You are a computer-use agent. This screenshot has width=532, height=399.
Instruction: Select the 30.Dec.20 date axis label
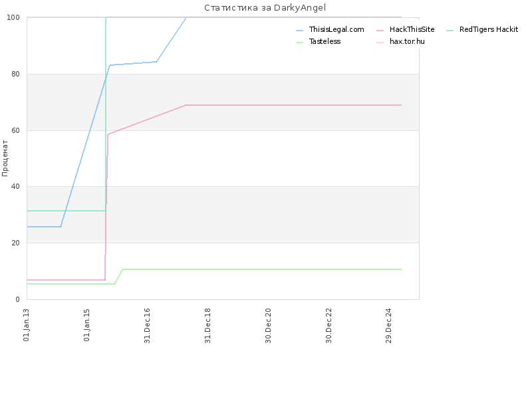pyautogui.click(x=269, y=325)
